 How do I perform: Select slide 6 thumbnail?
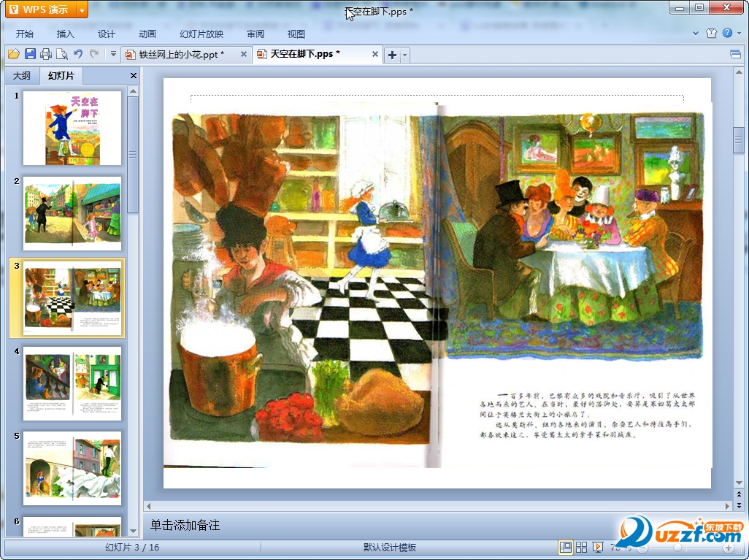point(72,526)
